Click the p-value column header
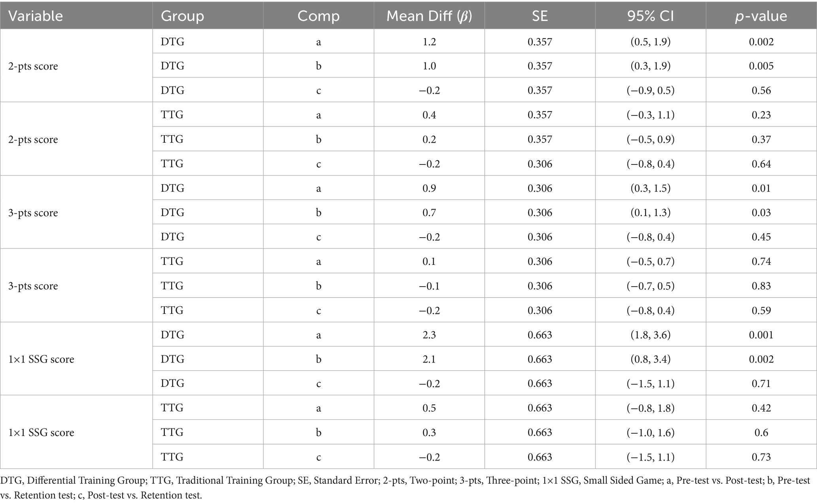Viewport: 817px width, 504px height. [x=761, y=16]
